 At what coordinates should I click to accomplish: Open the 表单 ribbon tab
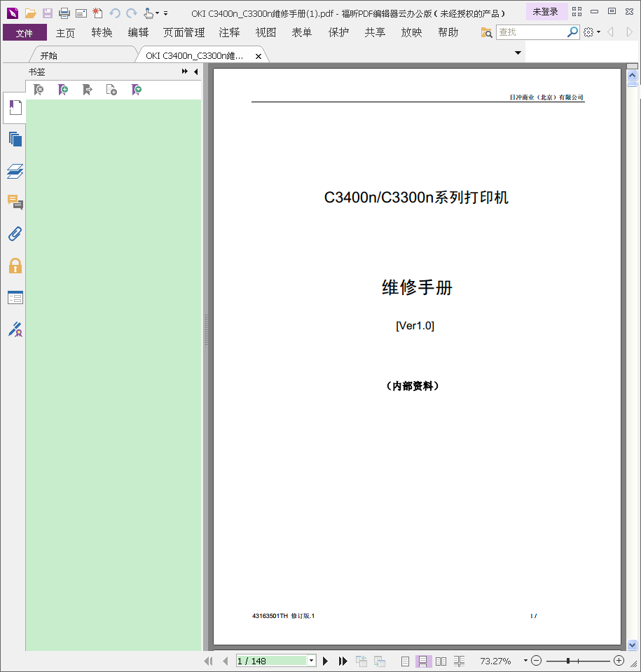point(302,32)
